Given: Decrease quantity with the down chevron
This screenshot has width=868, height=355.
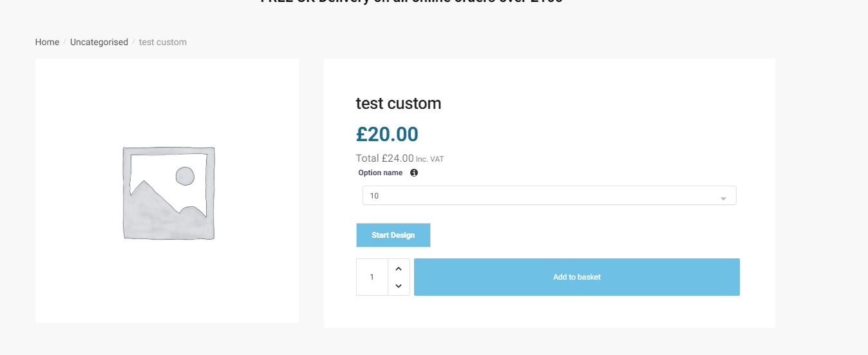Looking at the screenshot, I should [399, 285].
